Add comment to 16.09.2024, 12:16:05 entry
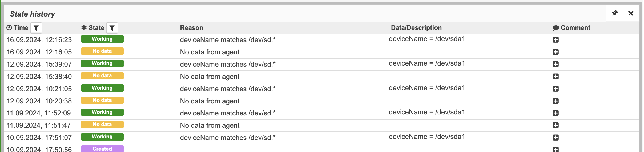Image resolution: width=644 pixels, height=152 pixels. pyautogui.click(x=556, y=52)
